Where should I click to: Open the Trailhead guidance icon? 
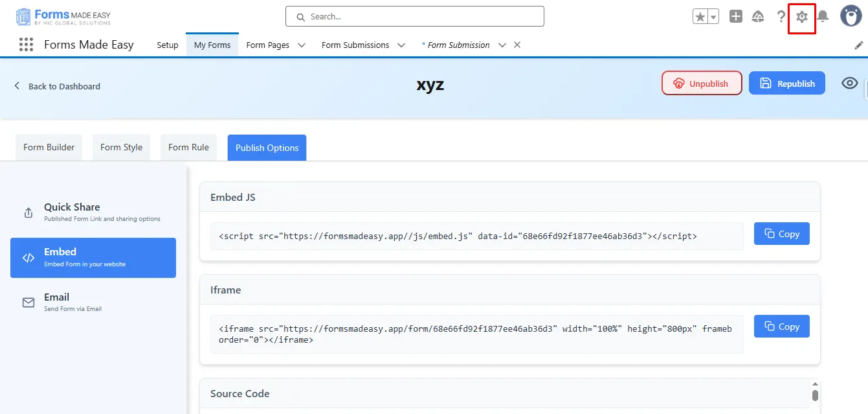pos(758,17)
